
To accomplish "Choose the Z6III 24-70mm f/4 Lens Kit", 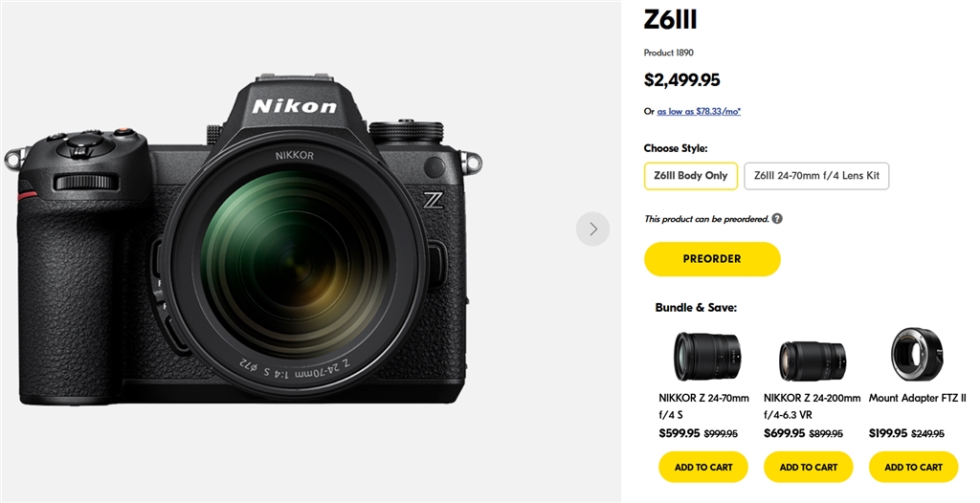I will pos(816,176).
